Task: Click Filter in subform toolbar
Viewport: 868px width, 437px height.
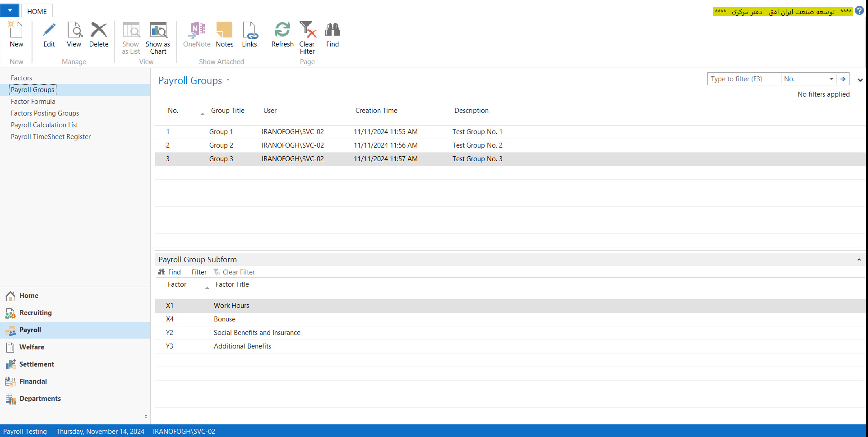Action: click(199, 272)
